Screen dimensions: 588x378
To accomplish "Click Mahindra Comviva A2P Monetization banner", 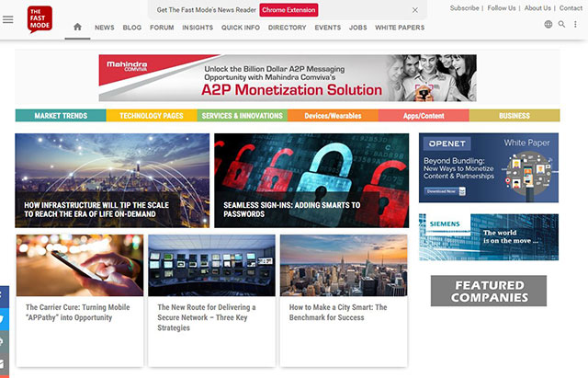I will [x=288, y=77].
